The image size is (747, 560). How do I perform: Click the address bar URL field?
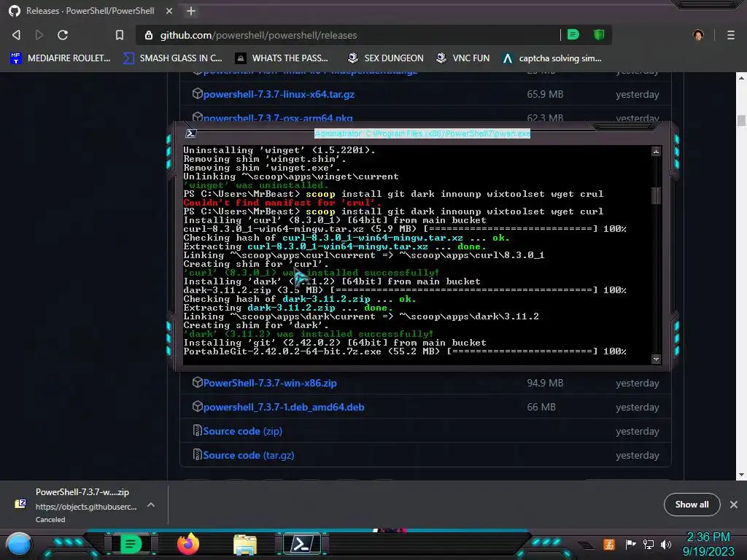[352, 35]
